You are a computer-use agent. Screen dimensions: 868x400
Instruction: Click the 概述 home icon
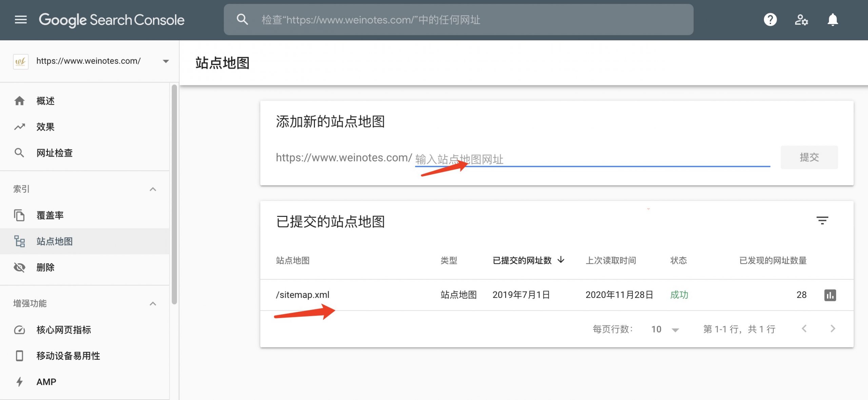19,101
